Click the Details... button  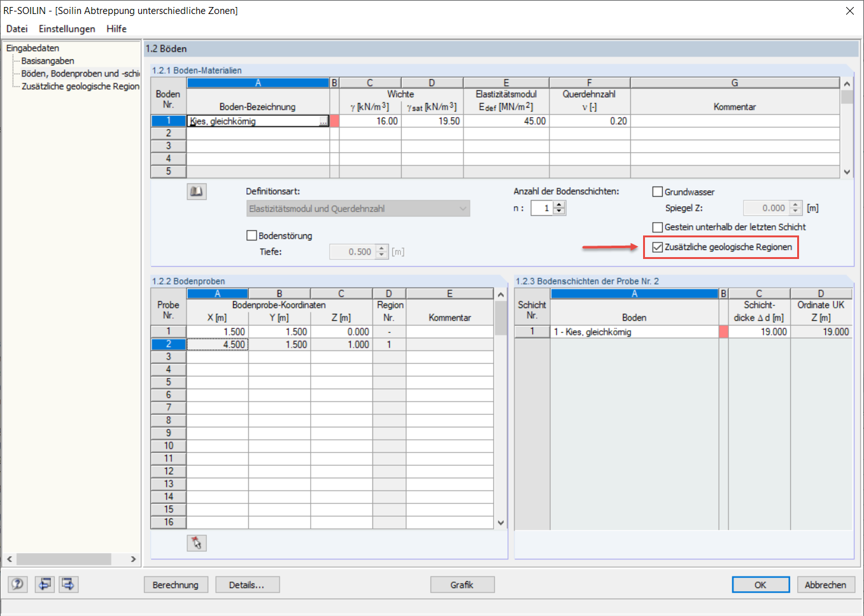[x=247, y=585]
